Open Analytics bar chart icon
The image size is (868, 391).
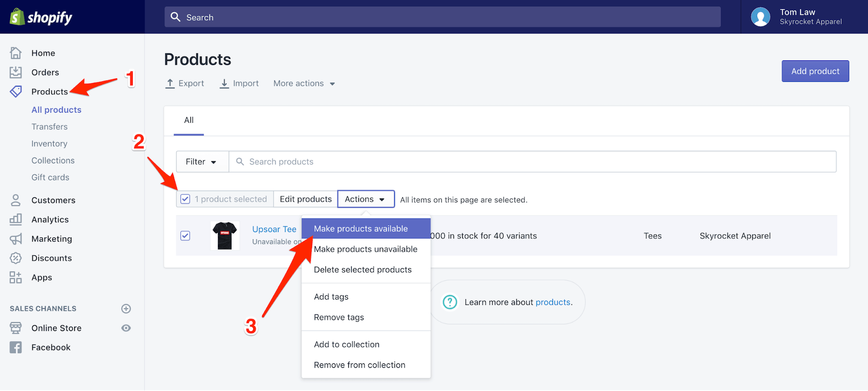[16, 219]
